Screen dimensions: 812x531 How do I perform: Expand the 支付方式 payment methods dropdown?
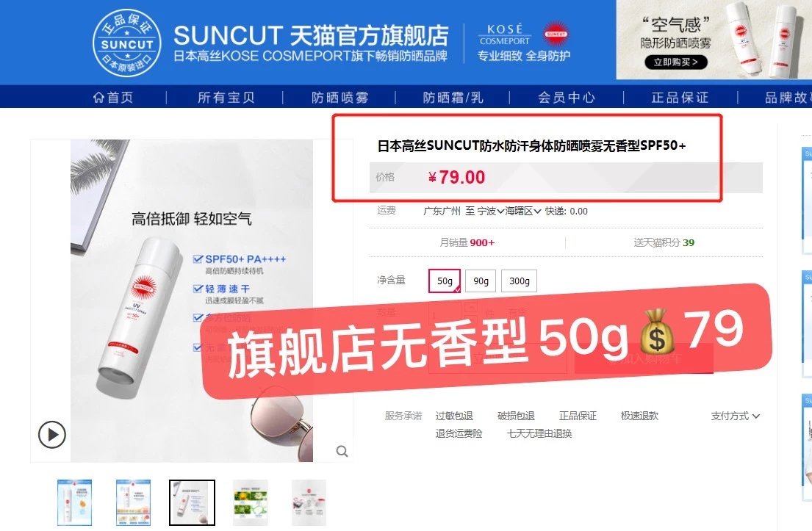(x=736, y=416)
